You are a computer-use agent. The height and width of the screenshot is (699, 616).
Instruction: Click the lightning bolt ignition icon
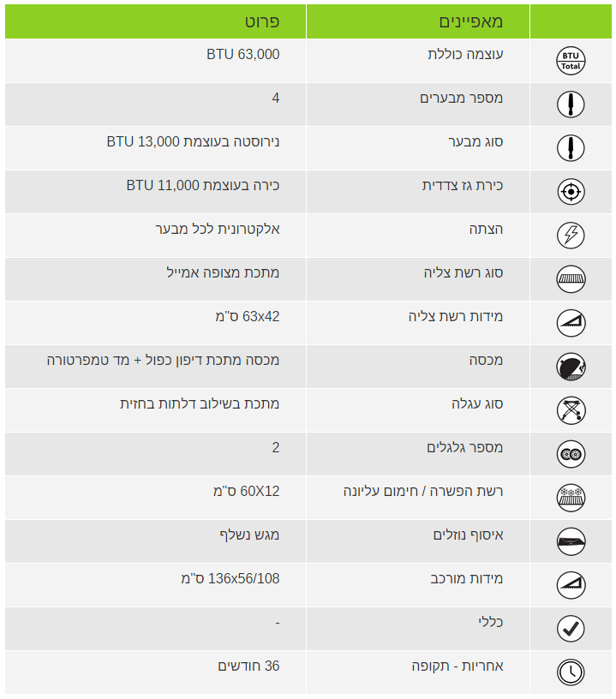(571, 236)
